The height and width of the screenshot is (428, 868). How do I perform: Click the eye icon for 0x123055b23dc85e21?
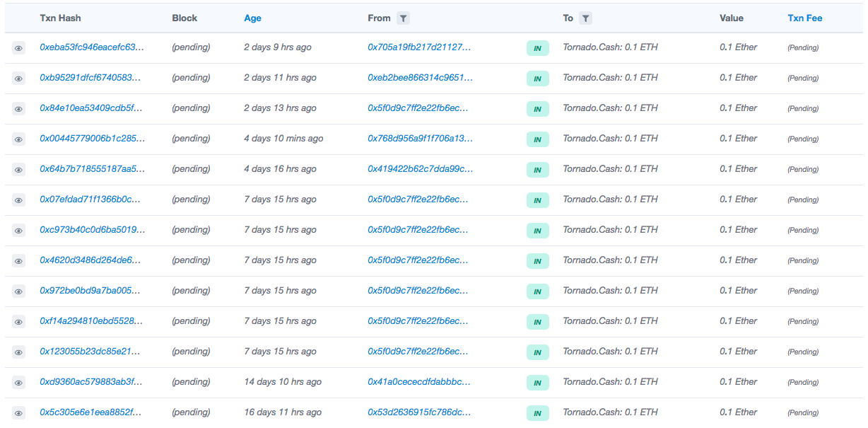click(18, 352)
